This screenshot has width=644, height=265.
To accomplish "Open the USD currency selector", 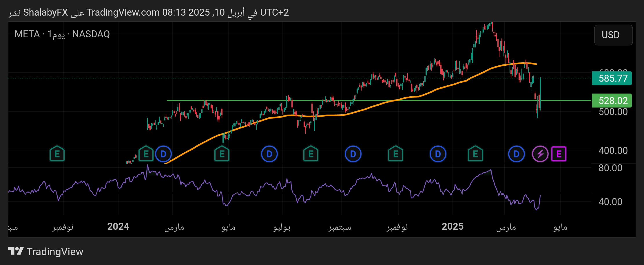I will 613,35.
